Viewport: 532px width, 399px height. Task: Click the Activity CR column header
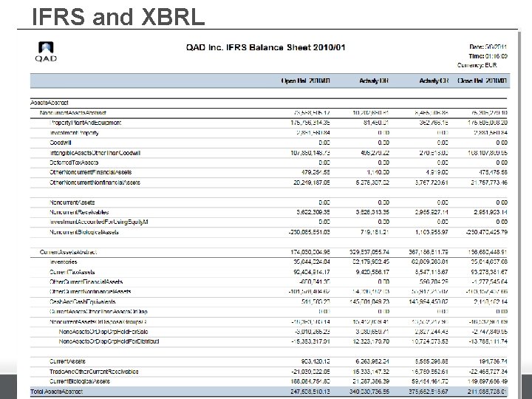click(x=434, y=81)
